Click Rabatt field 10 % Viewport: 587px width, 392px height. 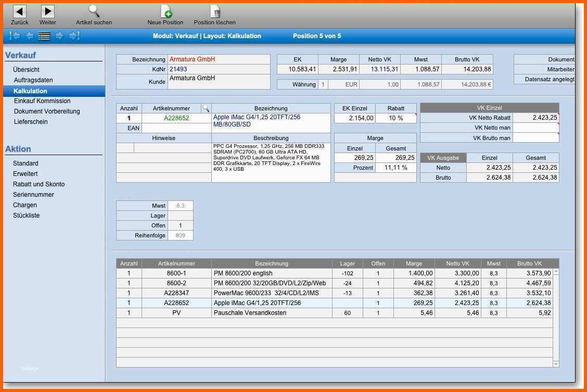[395, 118]
